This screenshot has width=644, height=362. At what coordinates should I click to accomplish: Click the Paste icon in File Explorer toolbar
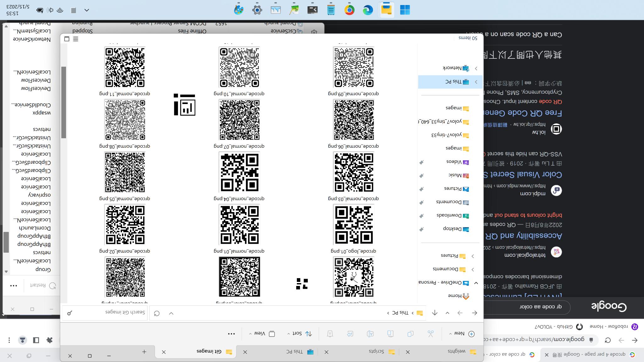pos(390,334)
